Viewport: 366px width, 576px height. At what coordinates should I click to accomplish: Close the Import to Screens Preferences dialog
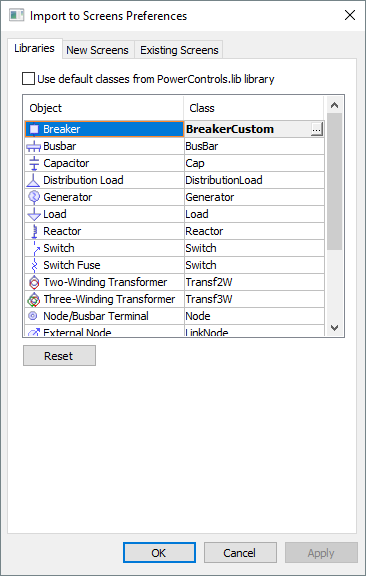point(350,15)
